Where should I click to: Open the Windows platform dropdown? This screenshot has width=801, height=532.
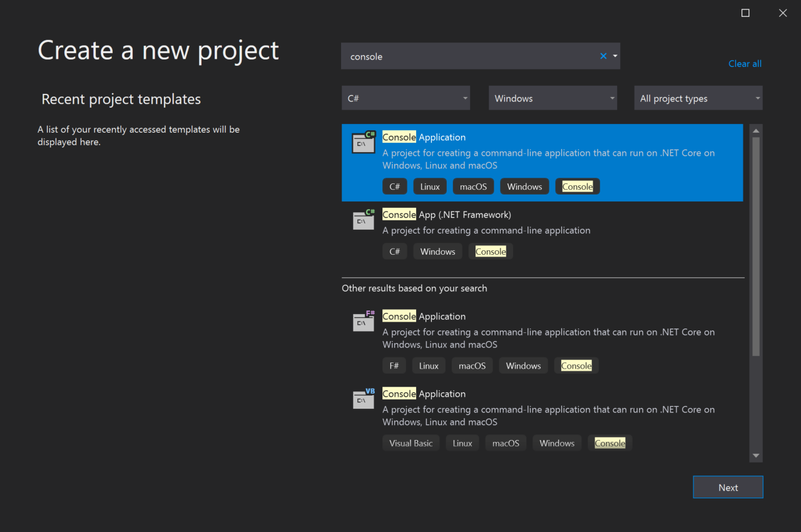pos(553,98)
